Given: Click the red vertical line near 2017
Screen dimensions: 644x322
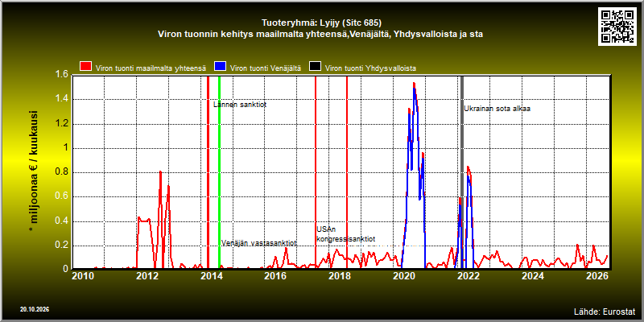Looking at the screenshot, I should 316,172.
